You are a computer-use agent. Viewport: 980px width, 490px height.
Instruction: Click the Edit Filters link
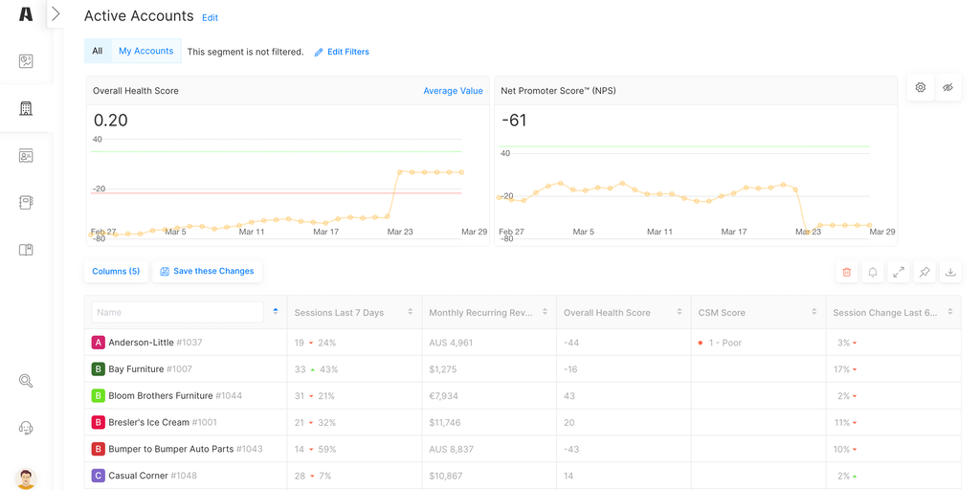(342, 52)
